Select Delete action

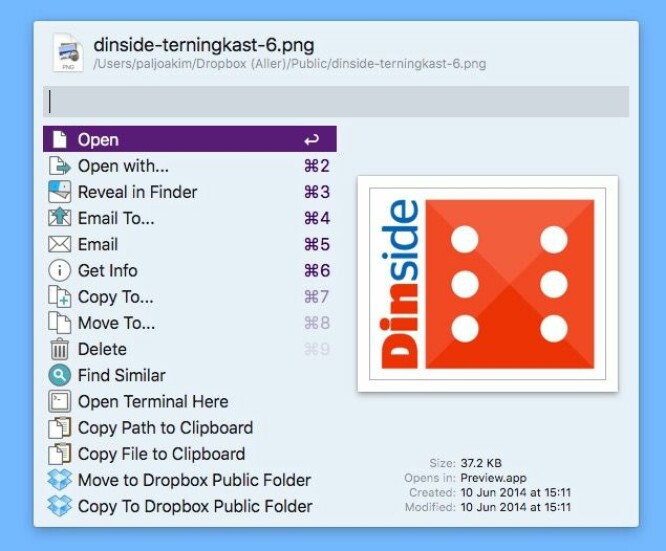(190, 349)
